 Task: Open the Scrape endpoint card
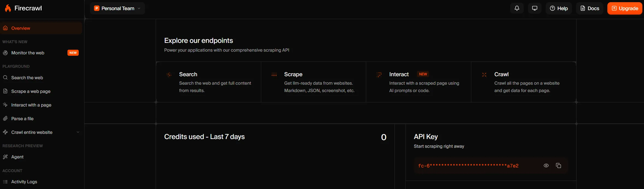pyautogui.click(x=313, y=82)
